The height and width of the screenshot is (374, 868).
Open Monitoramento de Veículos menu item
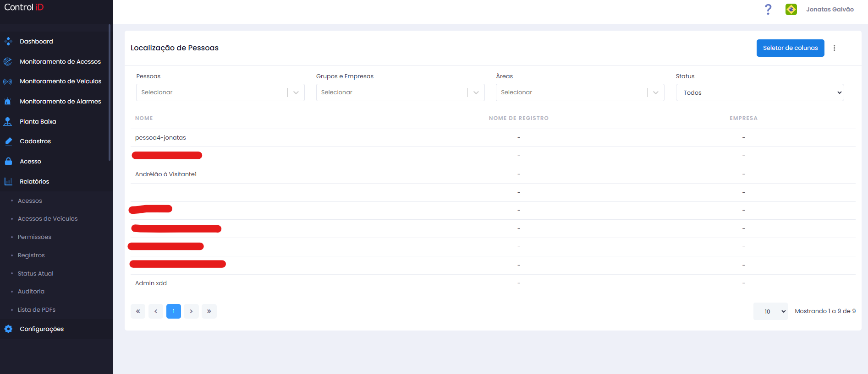(60, 81)
